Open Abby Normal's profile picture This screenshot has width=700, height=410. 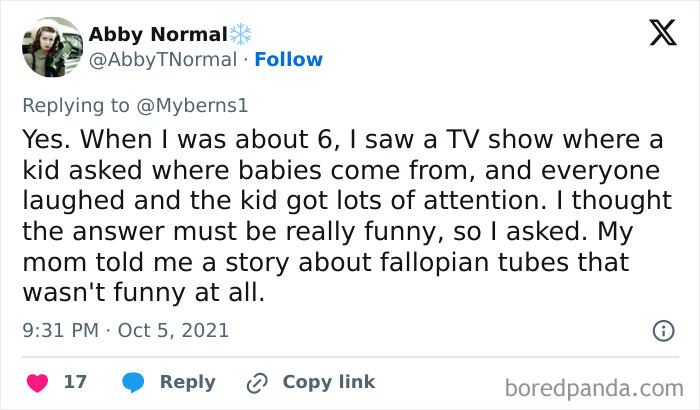(x=51, y=46)
